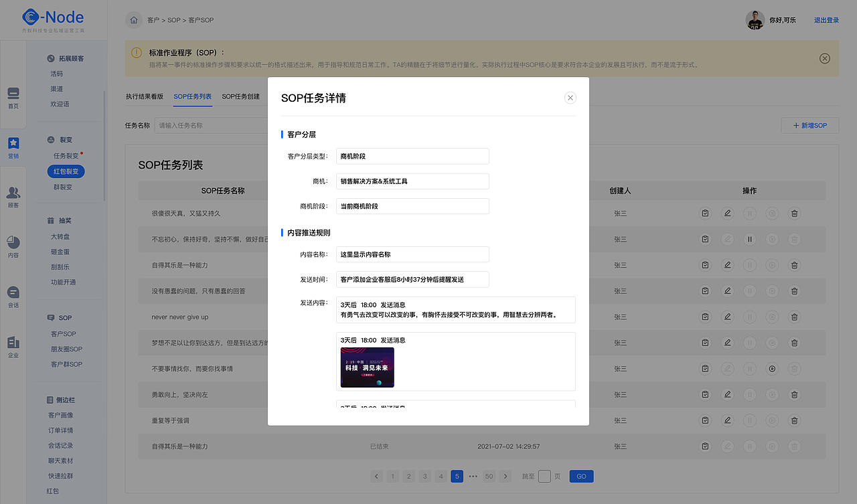Screen dimensions: 857x504
Task: Pause the 很傻很天真 SOP task
Action: pos(749,213)
